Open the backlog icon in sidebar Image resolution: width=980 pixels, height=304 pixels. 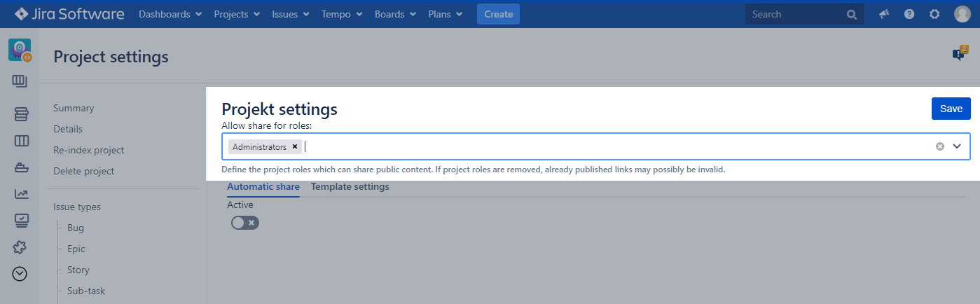pos(21,114)
